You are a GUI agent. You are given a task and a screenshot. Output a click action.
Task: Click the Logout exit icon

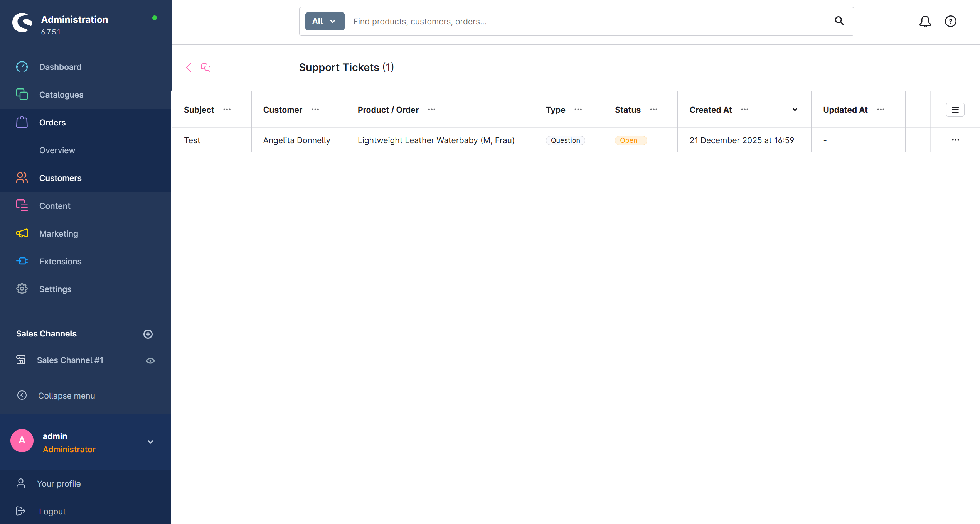point(21,511)
